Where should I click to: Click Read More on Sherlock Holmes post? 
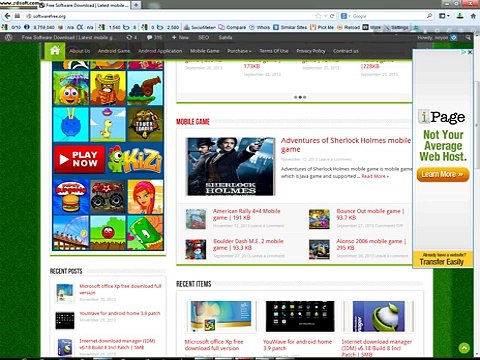coord(375,176)
